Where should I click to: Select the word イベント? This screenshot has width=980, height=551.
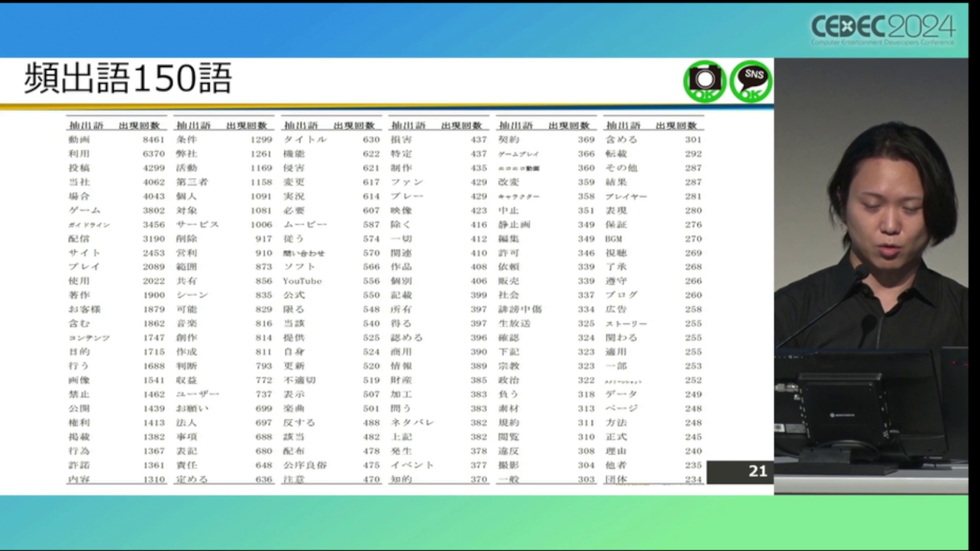click(412, 465)
